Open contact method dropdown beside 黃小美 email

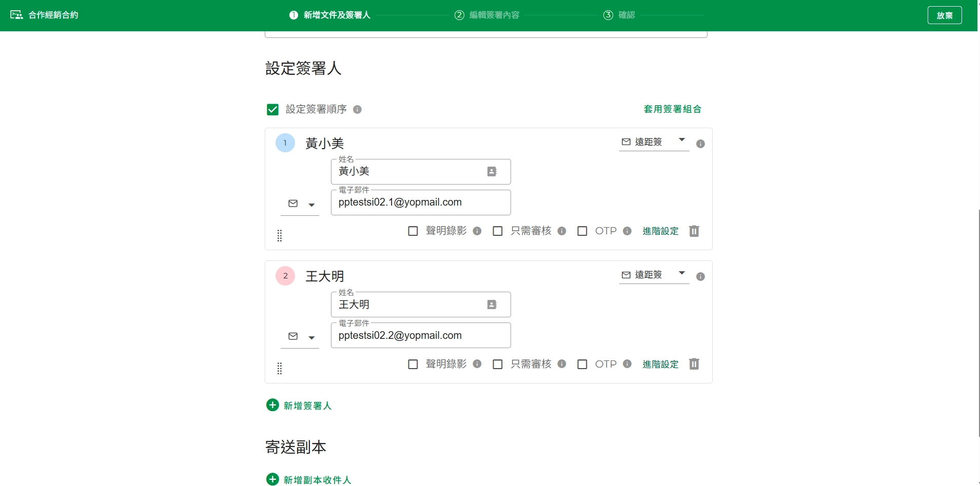click(300, 204)
